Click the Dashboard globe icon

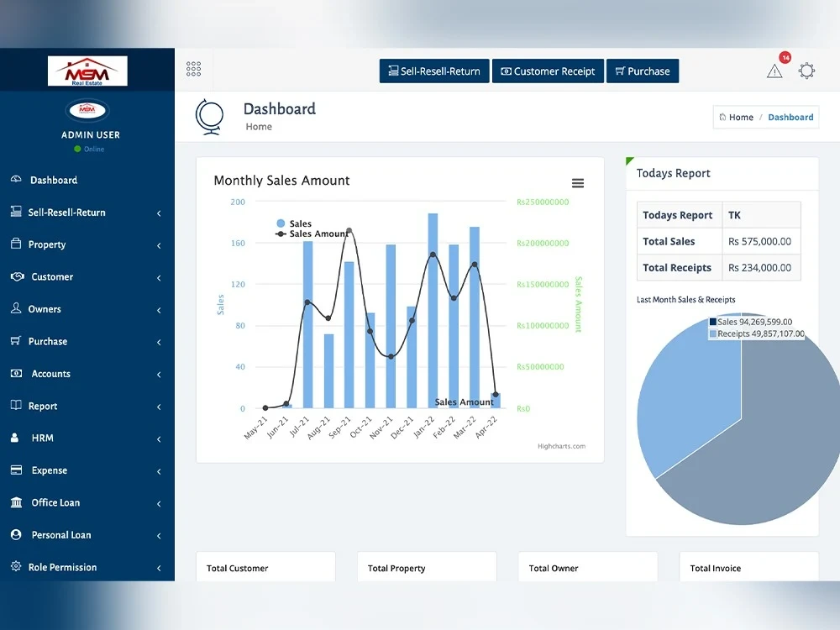(209, 116)
